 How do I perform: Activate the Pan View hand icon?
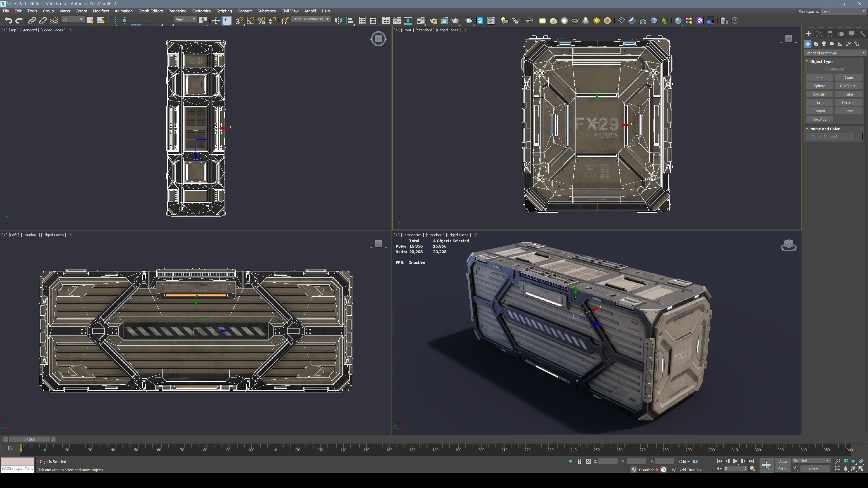845,469
